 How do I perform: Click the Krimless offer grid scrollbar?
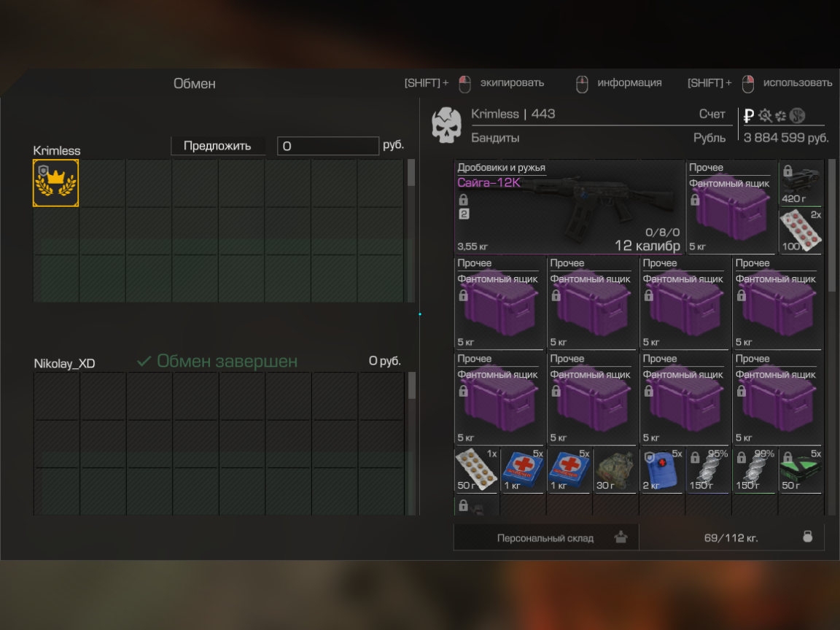click(411, 173)
